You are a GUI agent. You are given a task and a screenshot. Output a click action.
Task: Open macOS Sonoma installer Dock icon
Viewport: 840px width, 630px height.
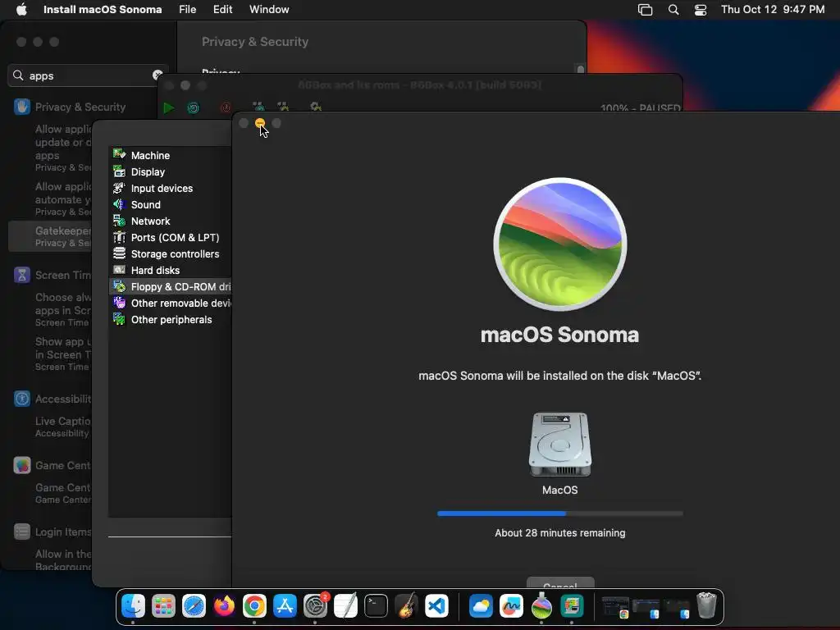point(541,606)
